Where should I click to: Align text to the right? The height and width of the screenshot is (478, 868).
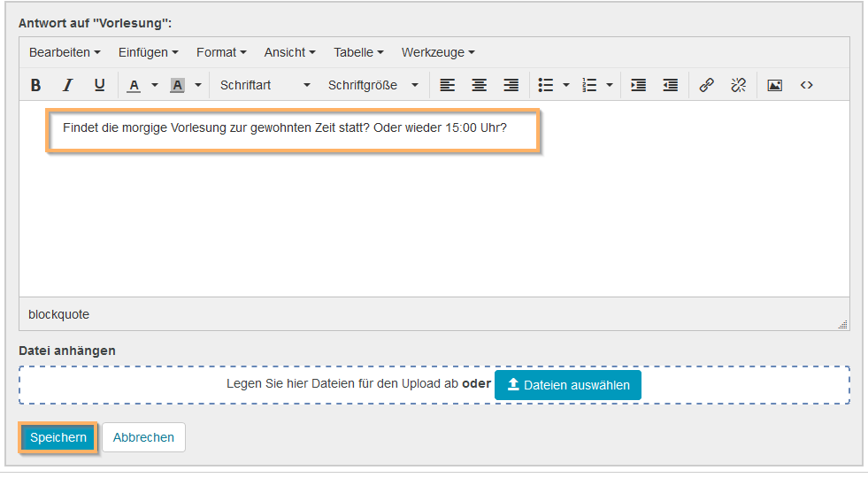click(x=511, y=85)
